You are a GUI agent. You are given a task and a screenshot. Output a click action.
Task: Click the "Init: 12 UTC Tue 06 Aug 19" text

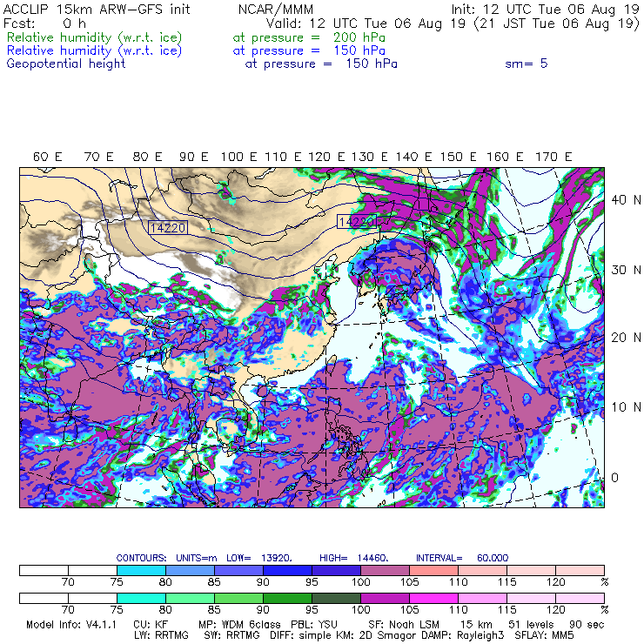coord(546,9)
